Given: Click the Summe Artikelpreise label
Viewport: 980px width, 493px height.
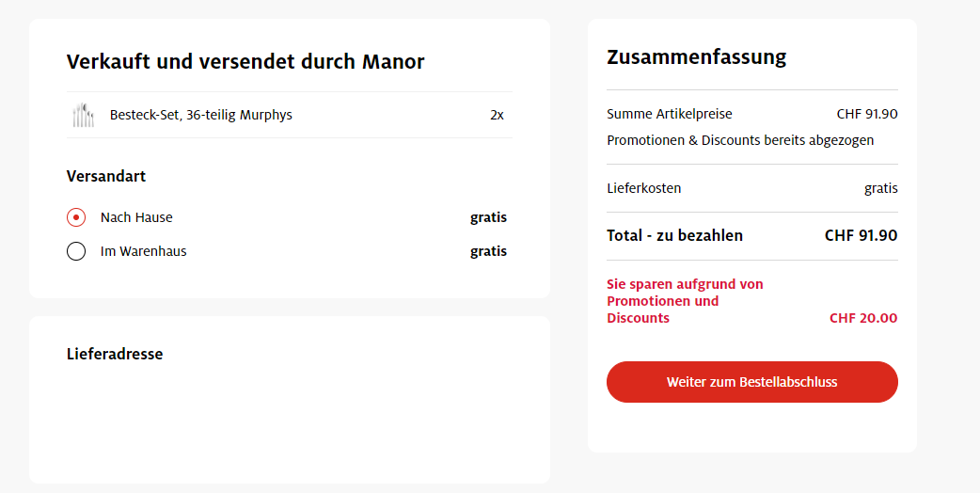Looking at the screenshot, I should [x=669, y=114].
